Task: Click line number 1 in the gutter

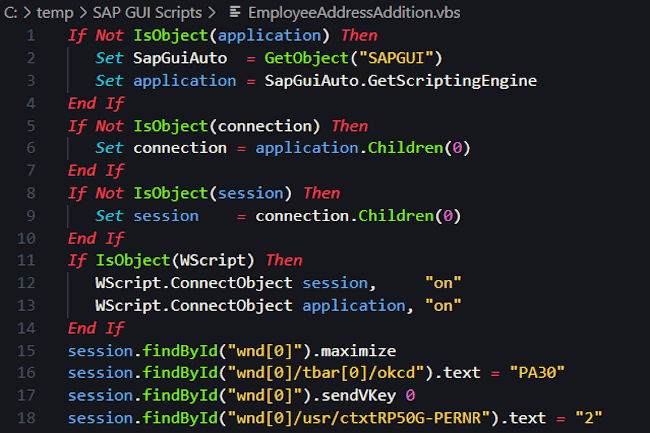Action: click(x=31, y=36)
